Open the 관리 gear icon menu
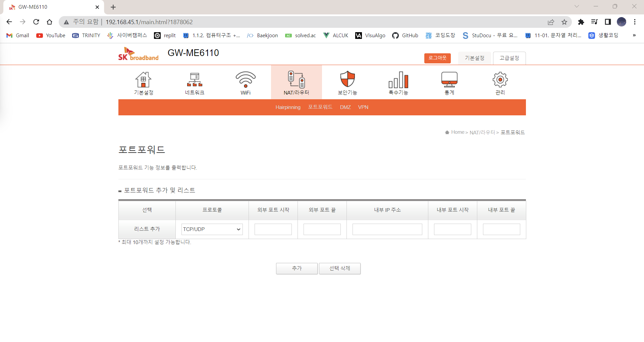The image size is (644, 342). (500, 83)
